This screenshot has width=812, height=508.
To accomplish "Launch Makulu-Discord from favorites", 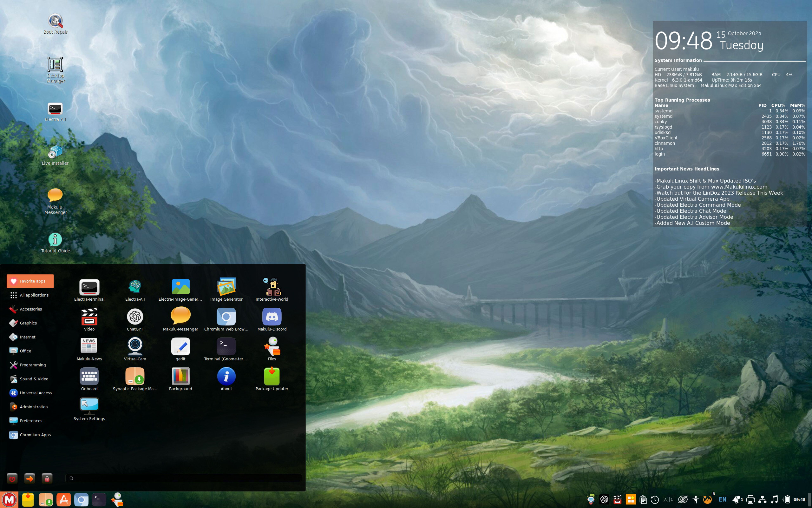I will (x=272, y=319).
